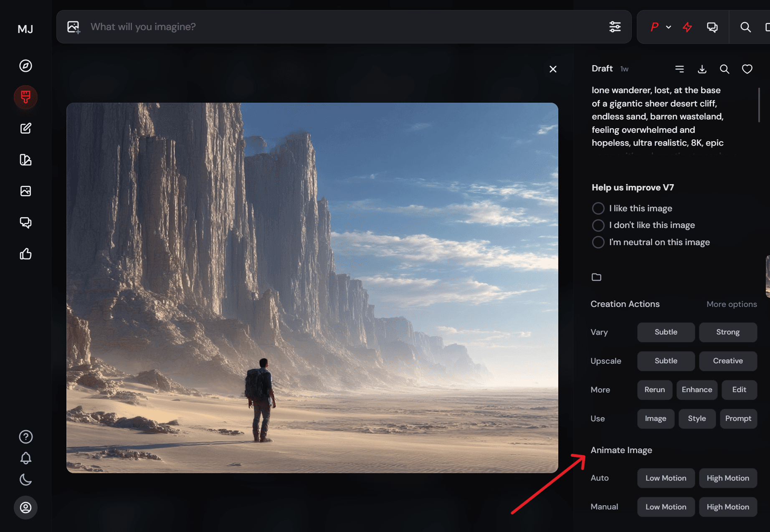Open prompt settings sliders icon
Screen dimensions: 770x532
(x=615, y=27)
